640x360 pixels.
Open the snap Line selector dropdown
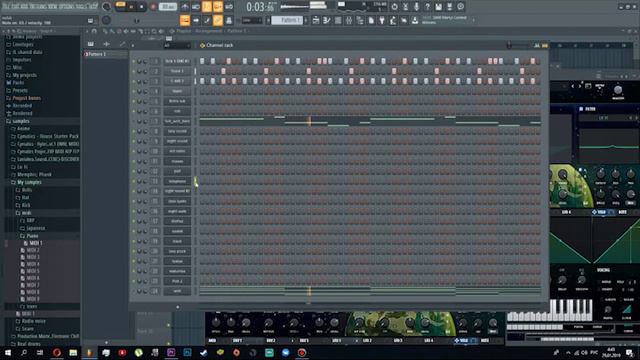coord(252,20)
